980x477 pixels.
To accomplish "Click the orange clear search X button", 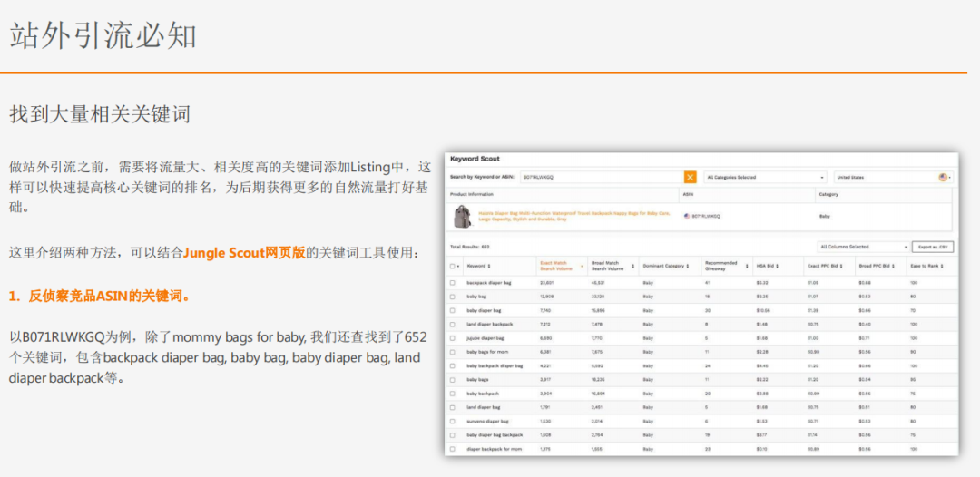I will (x=690, y=177).
